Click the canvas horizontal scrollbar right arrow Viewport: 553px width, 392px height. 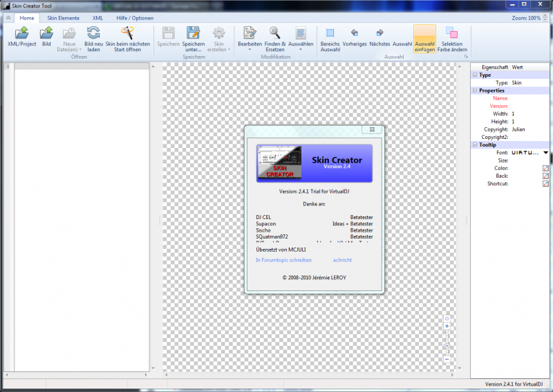(453, 375)
